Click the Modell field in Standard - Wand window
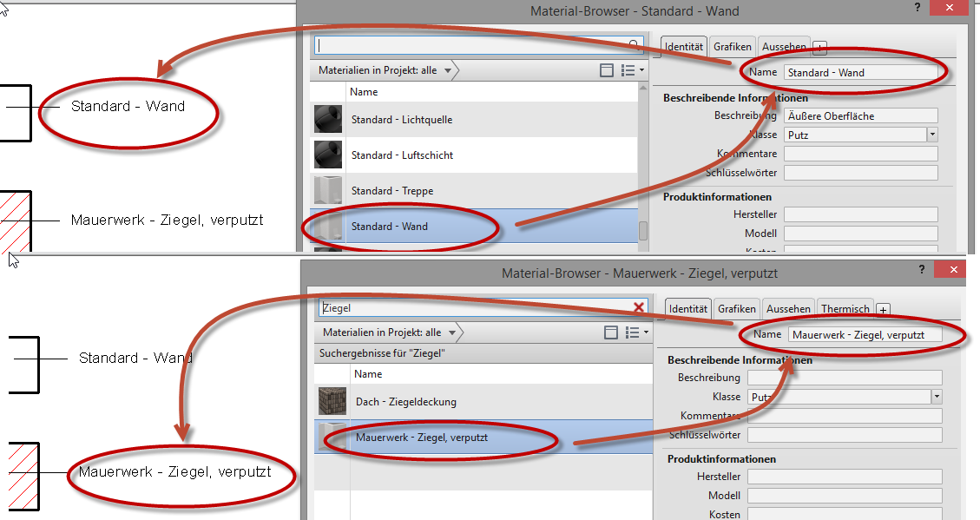This screenshot has width=980, height=520. pos(861,234)
